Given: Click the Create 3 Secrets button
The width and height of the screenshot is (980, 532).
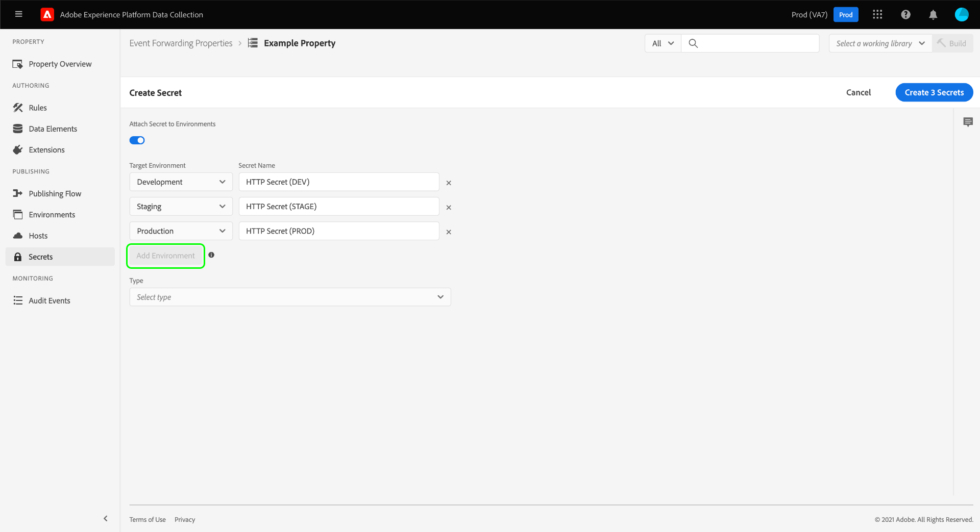Looking at the screenshot, I should [934, 92].
